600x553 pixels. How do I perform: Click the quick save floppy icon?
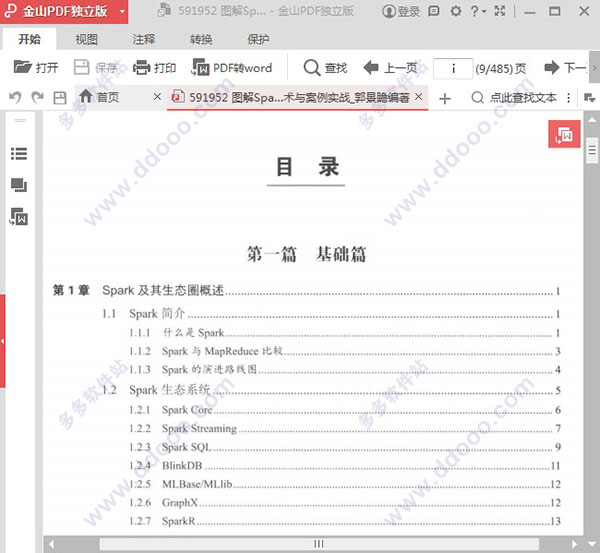pyautogui.click(x=60, y=98)
